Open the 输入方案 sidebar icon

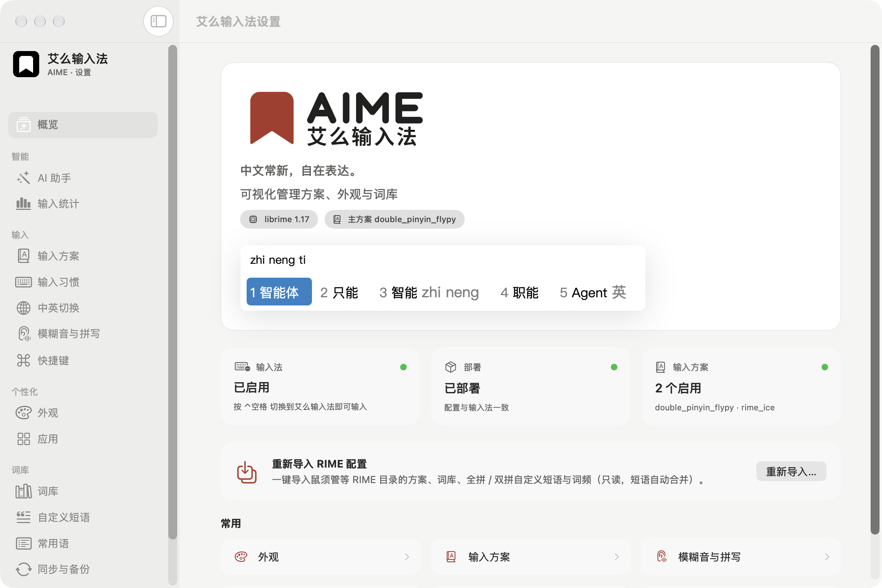[23, 256]
